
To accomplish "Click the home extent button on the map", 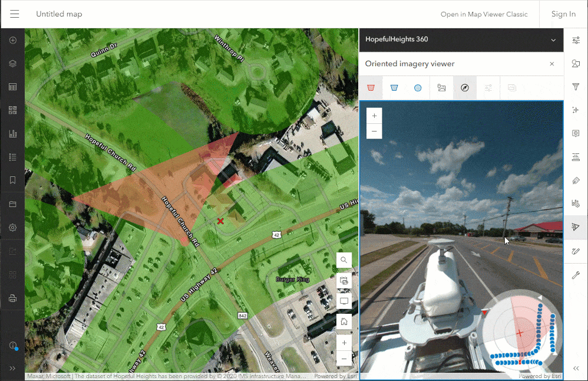I will 343,321.
